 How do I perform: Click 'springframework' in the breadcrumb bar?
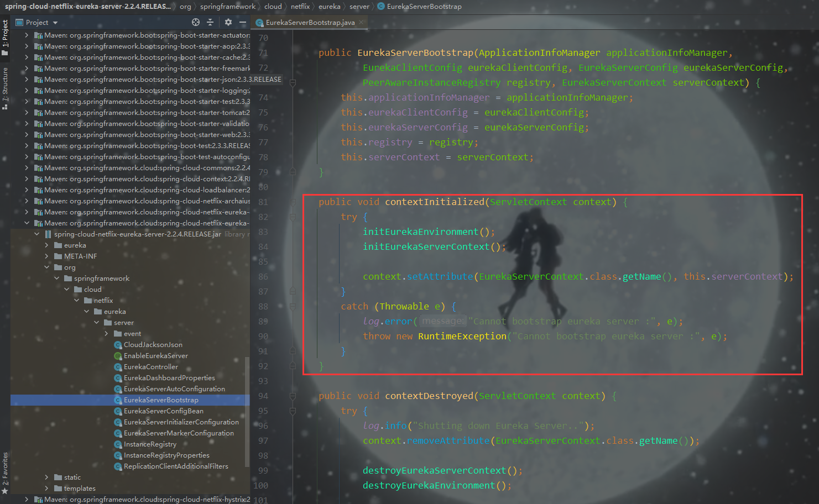228,7
